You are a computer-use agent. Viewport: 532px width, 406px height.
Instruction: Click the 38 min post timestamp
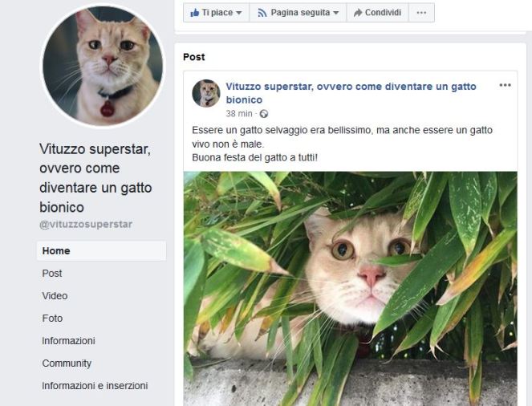(x=240, y=114)
